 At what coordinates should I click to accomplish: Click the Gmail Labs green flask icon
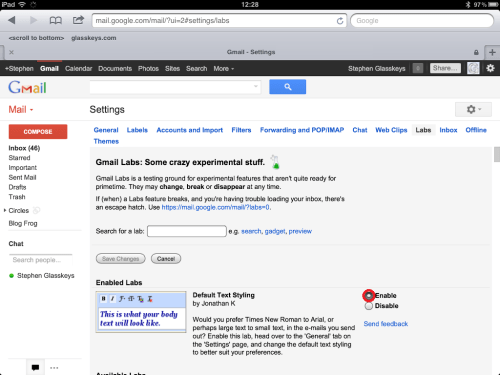(275, 162)
